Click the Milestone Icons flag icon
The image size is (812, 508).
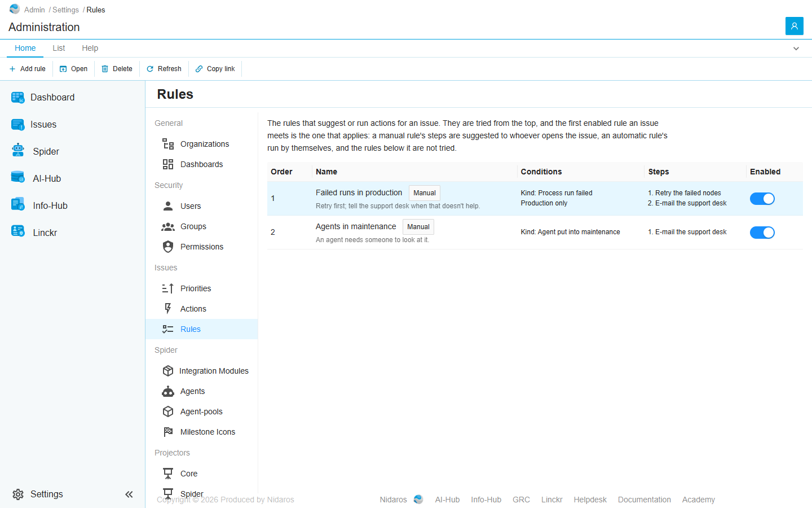click(x=168, y=432)
